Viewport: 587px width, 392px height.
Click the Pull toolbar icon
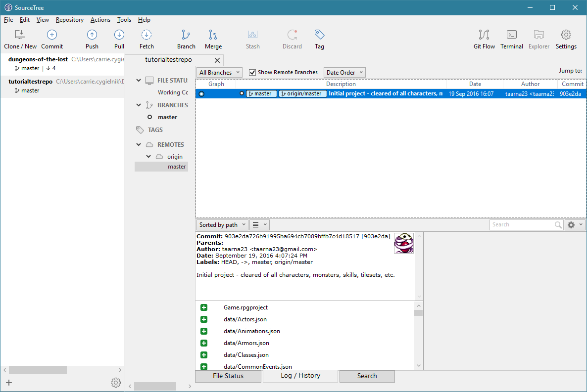tap(119, 35)
